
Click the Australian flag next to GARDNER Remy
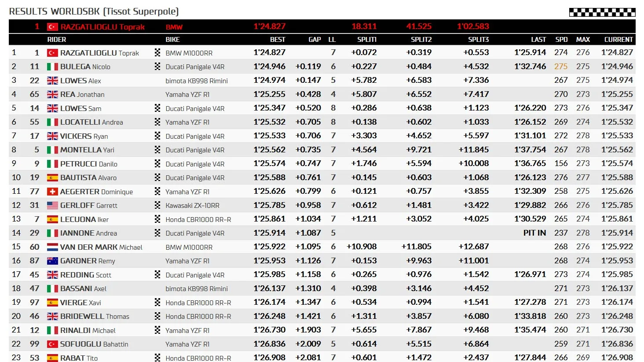click(x=52, y=261)
